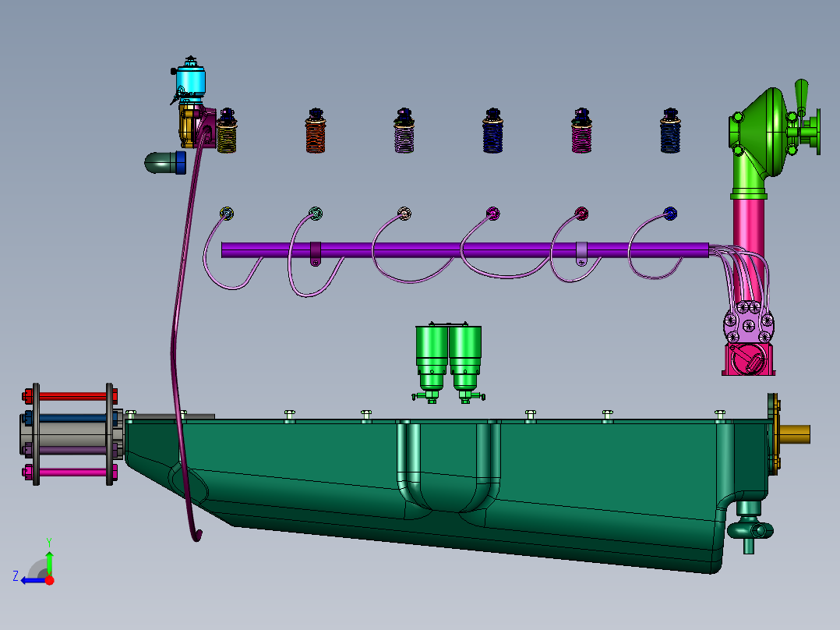The width and height of the screenshot is (840, 630).
Task: Click the dark green capsule with blue cap
Action: tap(165, 162)
